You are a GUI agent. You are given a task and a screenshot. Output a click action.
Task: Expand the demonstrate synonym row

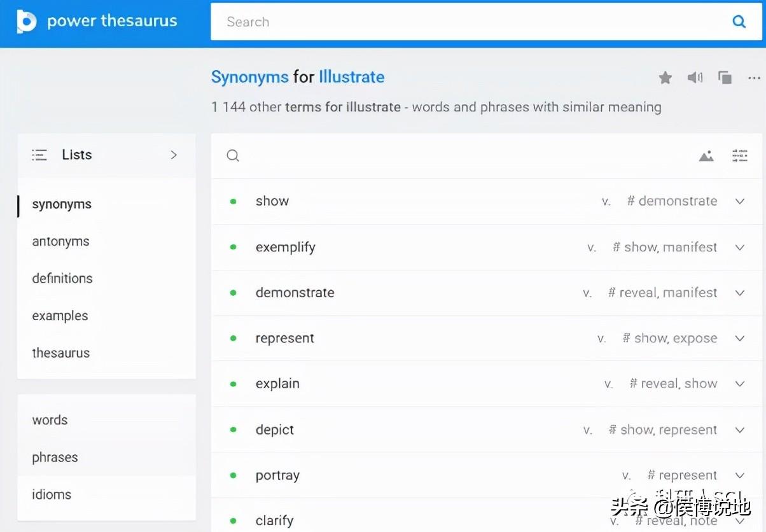tap(740, 293)
